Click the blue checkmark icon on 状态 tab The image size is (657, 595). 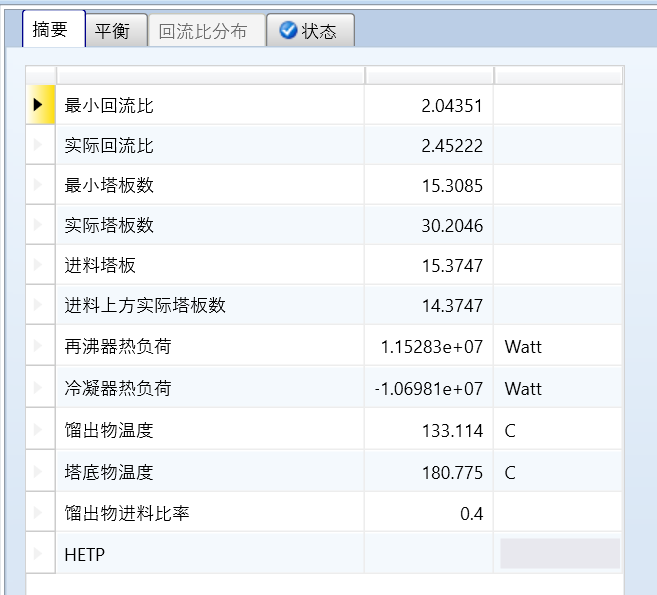coord(288,31)
